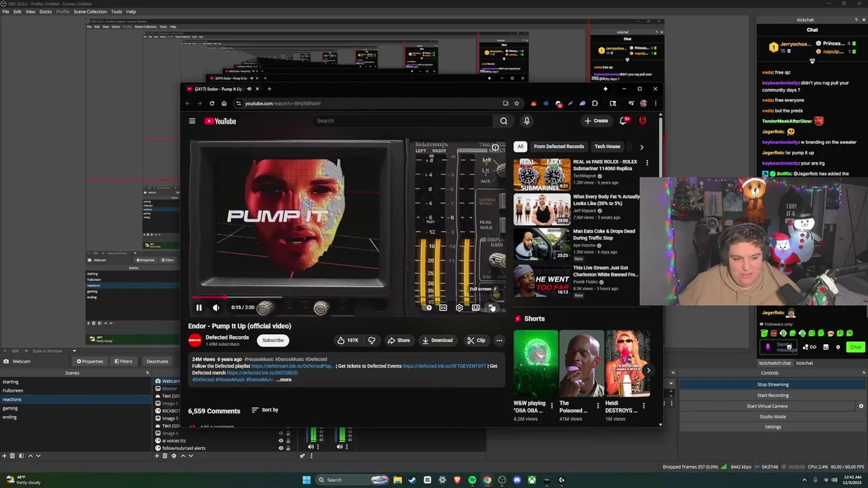This screenshot has width=868, height=488.
Task: Open OBS Scene Collection menu
Action: tap(90, 12)
